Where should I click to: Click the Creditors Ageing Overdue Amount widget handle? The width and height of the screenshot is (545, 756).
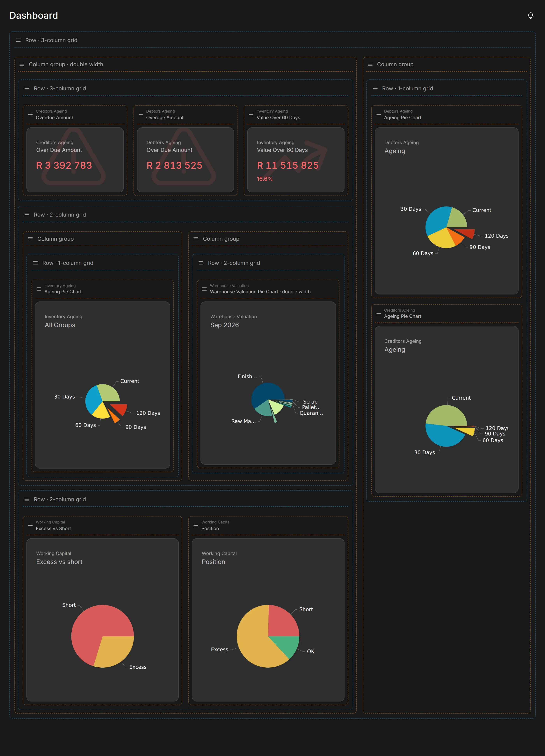(30, 114)
